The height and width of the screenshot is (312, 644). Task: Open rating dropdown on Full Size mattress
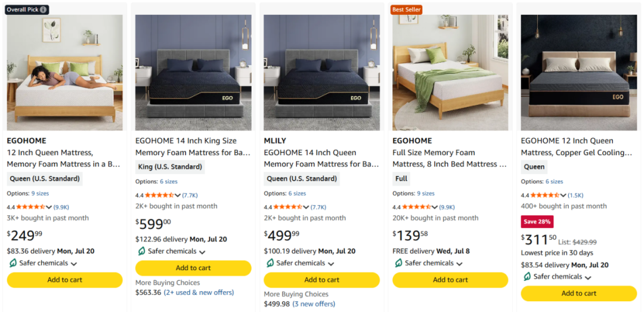(435, 207)
